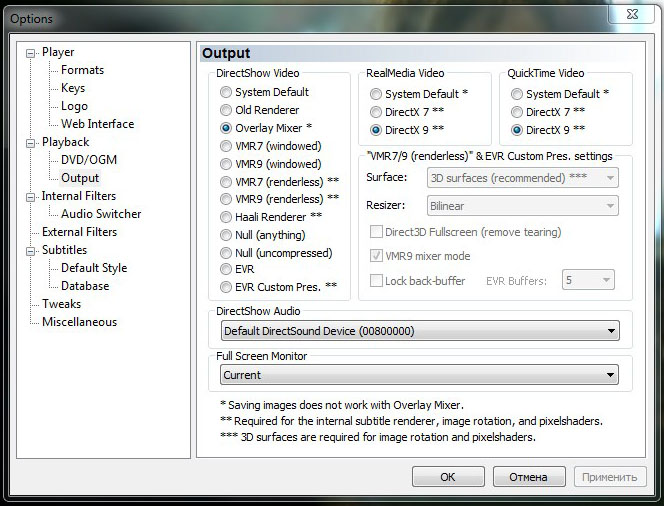Image resolution: width=664 pixels, height=506 pixels.
Task: Select the EVR Custom Pres. renderer
Action: pyautogui.click(x=226, y=286)
